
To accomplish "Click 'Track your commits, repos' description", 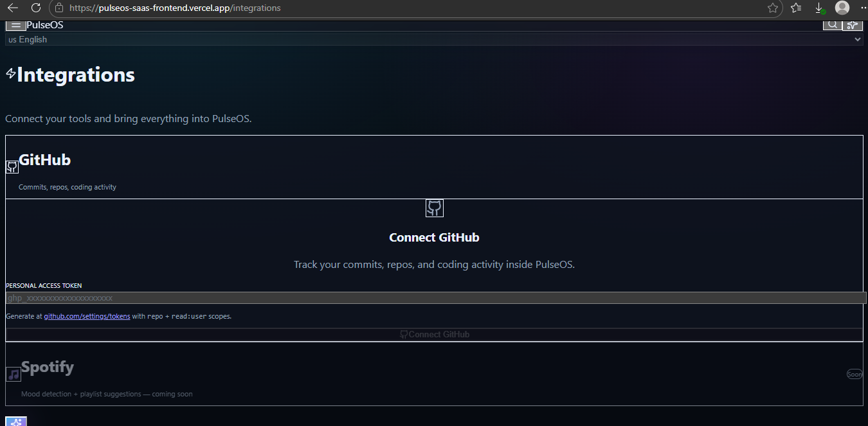I will (434, 265).
